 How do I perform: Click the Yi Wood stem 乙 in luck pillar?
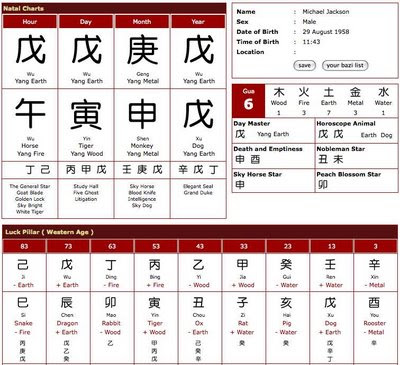199,265
